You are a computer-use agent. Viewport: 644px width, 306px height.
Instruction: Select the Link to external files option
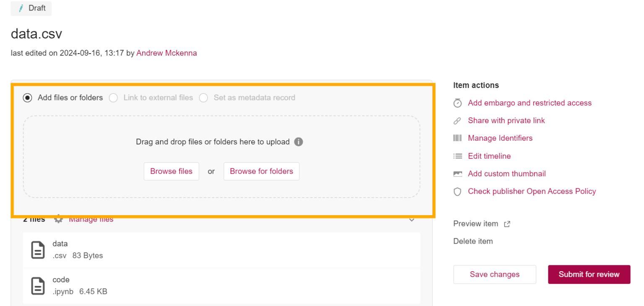coord(113,98)
